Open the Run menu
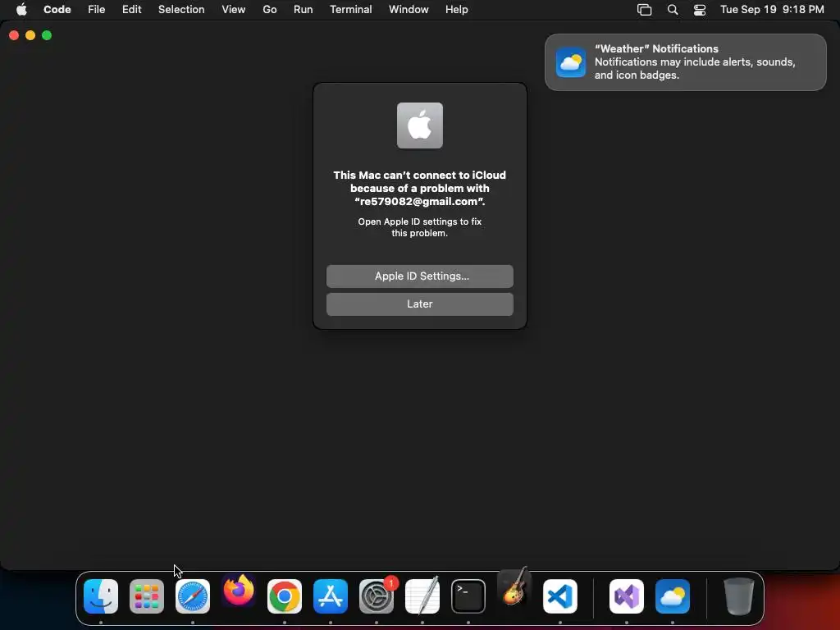The width and height of the screenshot is (840, 630). (x=304, y=9)
